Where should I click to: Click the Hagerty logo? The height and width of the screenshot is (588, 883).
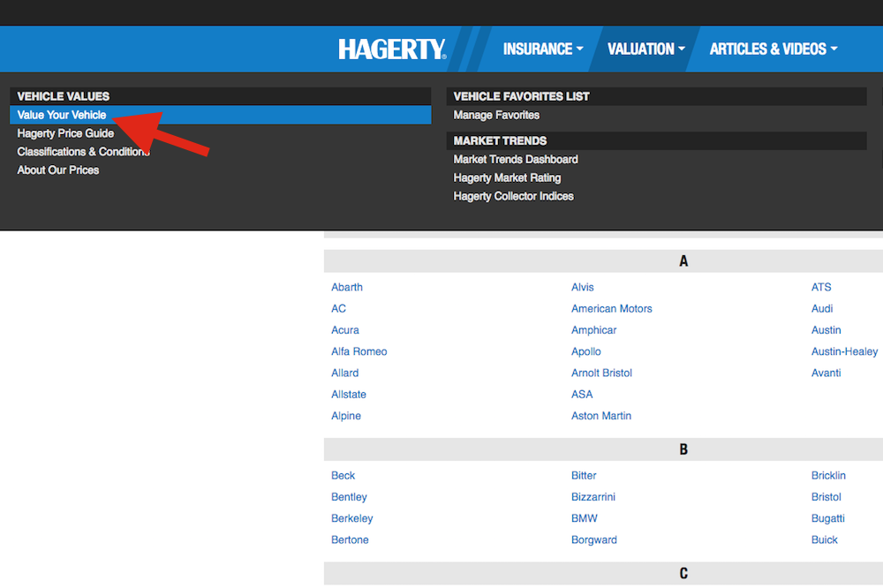(392, 49)
